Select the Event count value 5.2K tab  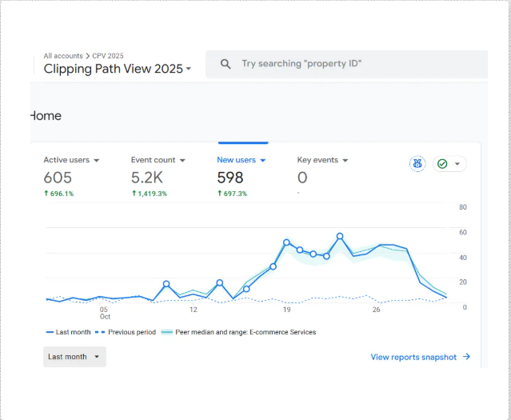[x=148, y=178]
